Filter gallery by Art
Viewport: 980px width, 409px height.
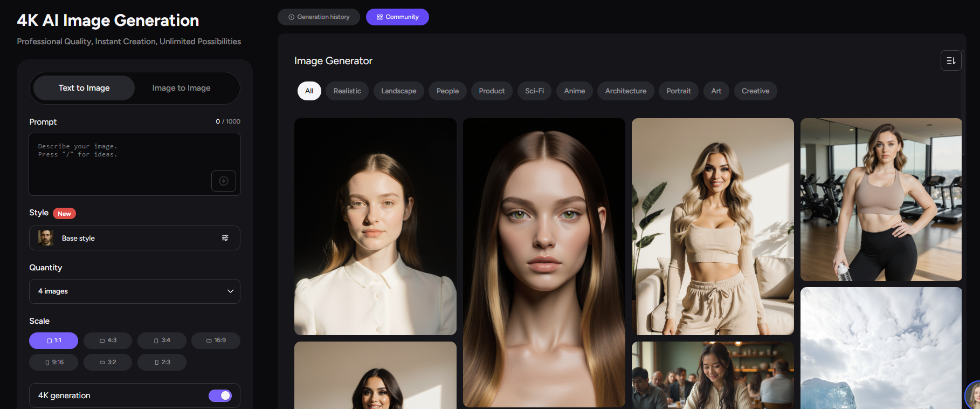(x=716, y=91)
